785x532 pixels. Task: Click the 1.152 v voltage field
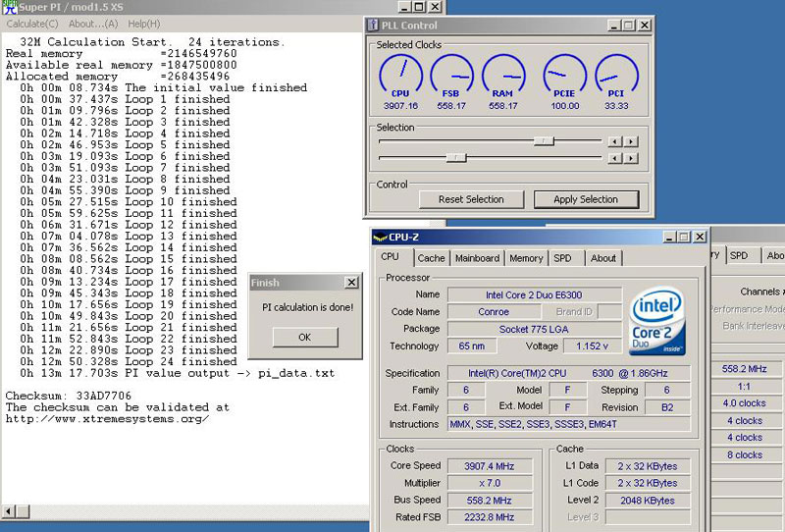pyautogui.click(x=593, y=346)
